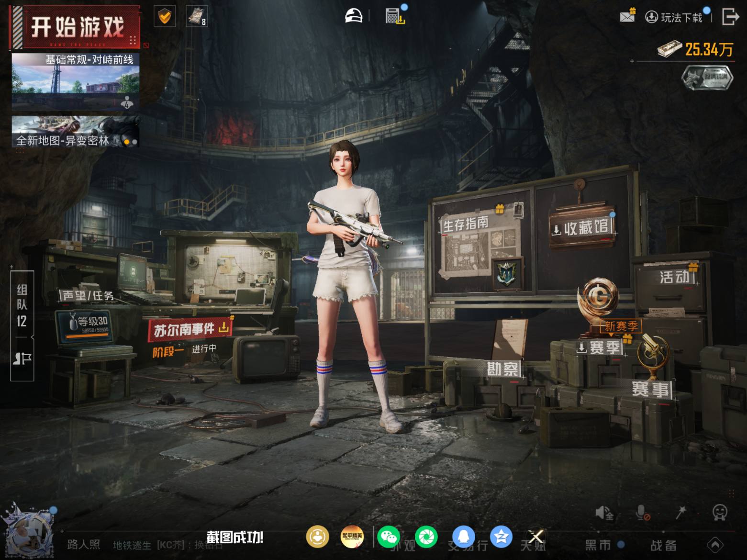The width and height of the screenshot is (747, 560).
Task: Share to QQ Zone star icon
Action: [x=501, y=537]
